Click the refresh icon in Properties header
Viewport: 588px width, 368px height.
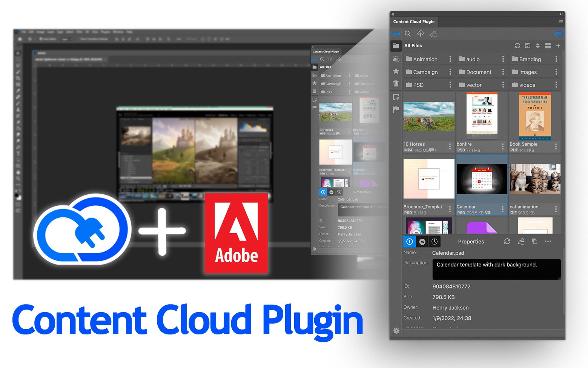click(x=507, y=241)
